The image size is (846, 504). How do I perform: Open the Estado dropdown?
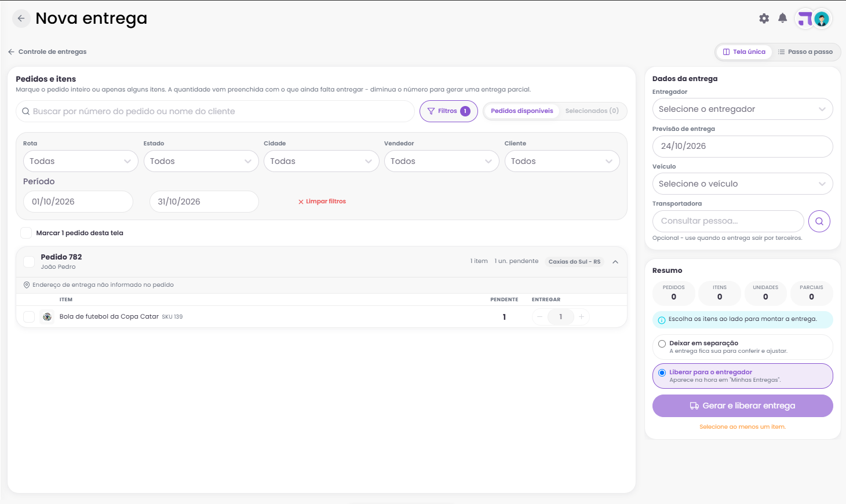201,161
